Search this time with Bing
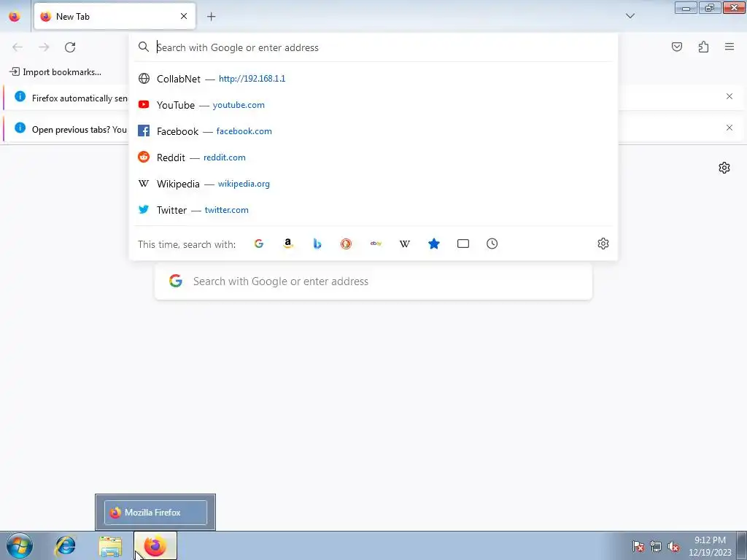 point(317,244)
